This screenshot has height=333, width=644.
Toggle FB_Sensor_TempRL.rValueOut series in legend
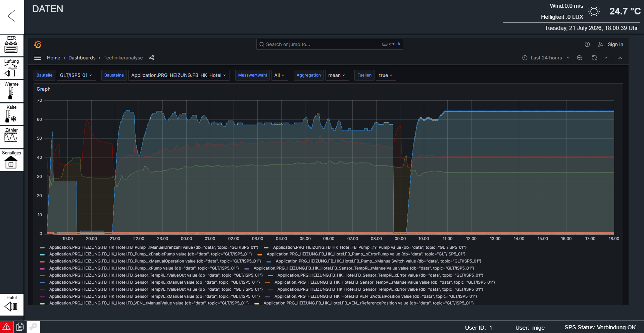tap(156, 275)
